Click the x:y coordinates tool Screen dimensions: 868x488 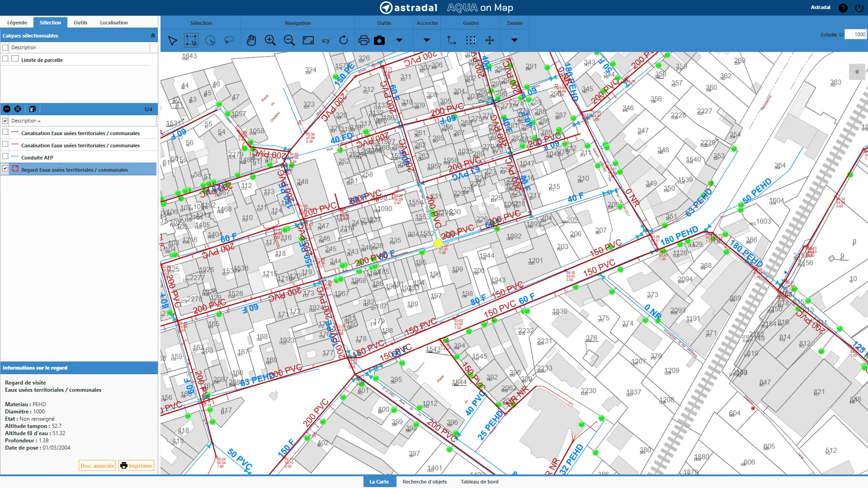tap(325, 41)
